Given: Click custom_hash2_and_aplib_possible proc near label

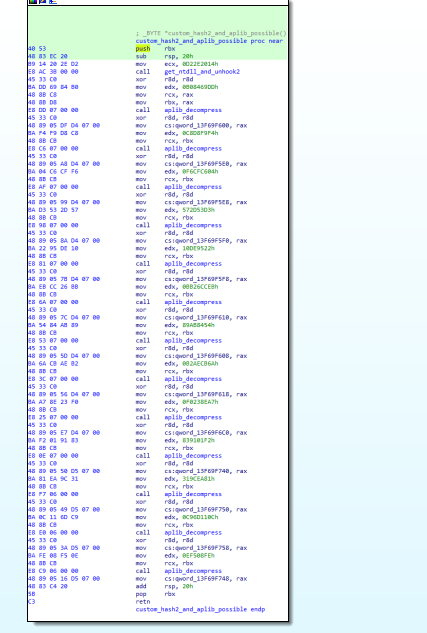Looking at the screenshot, I should pos(209,41).
